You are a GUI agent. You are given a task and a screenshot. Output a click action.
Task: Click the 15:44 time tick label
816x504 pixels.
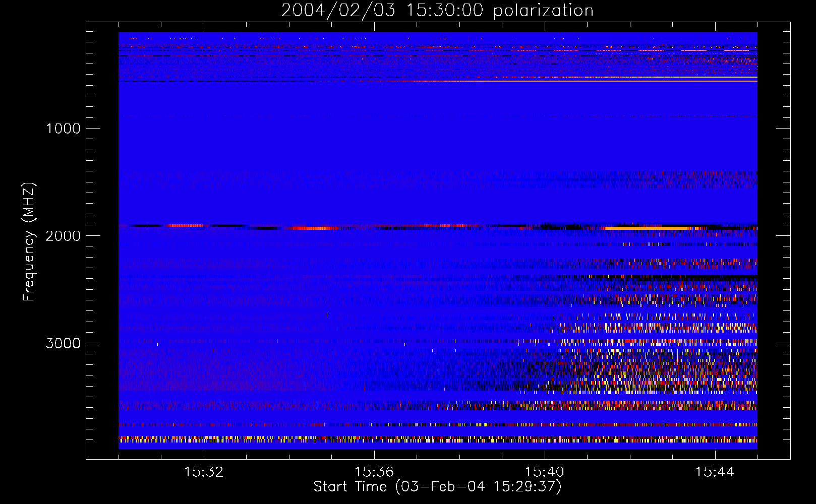715,472
